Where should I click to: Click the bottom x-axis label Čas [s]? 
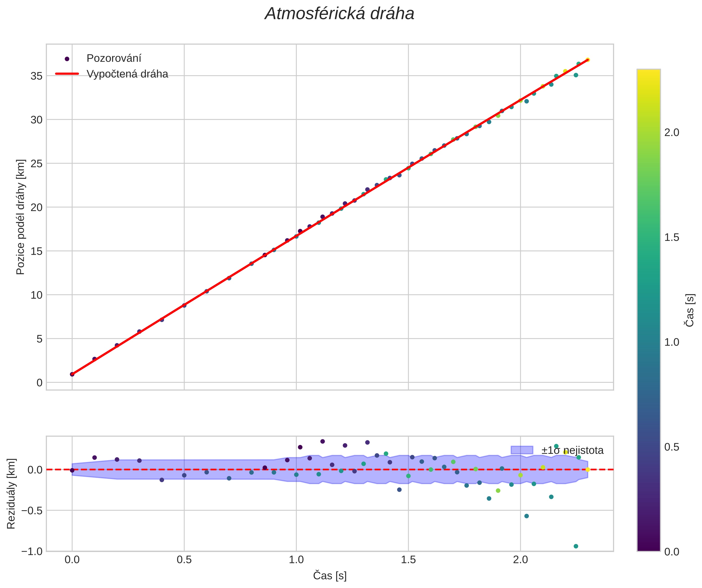(330, 576)
